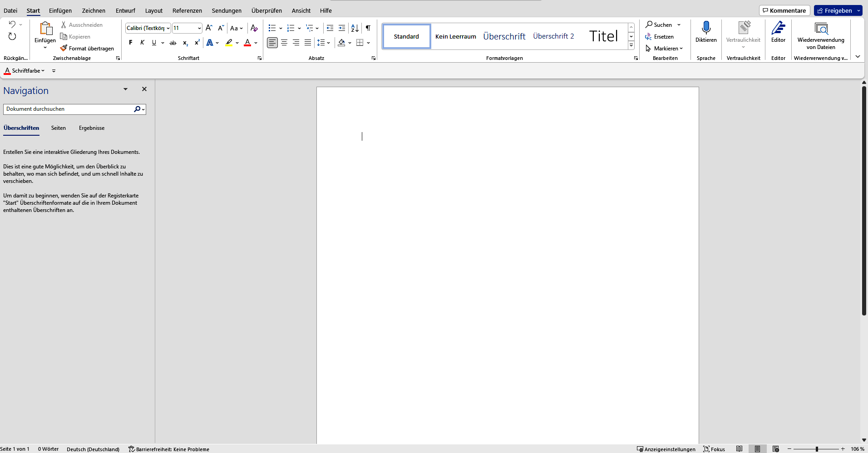
Task: Click the Format übertragen paintbrush icon
Action: tap(64, 48)
